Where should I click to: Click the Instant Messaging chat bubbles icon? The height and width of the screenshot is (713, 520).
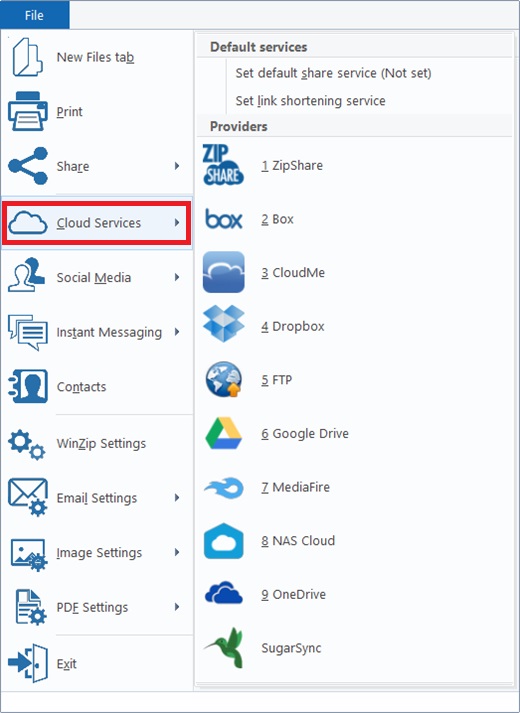tap(28, 332)
